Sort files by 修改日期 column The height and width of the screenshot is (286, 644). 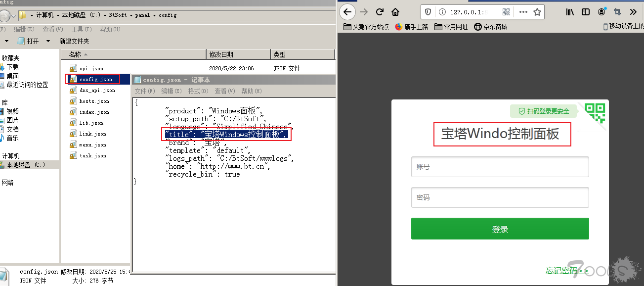click(238, 54)
